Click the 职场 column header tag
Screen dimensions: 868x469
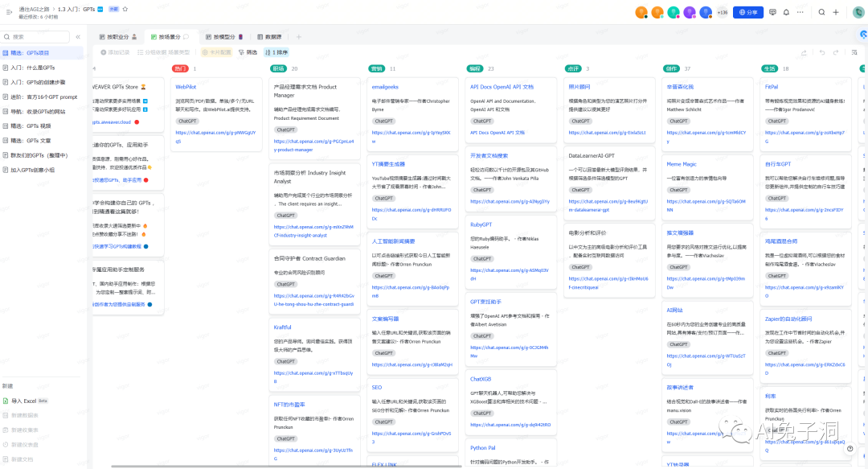tap(278, 68)
